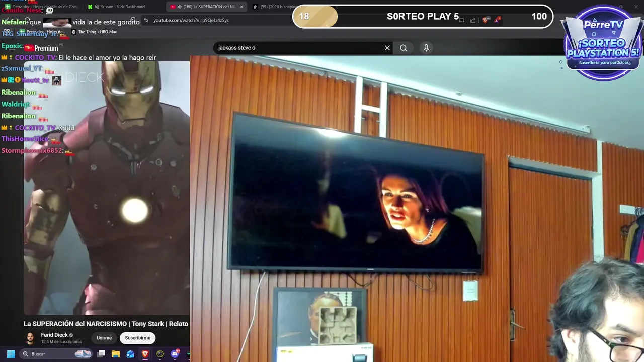Click the Nefalen chat message about 'este gordito'
This screenshot has width=644, height=362.
pyautogui.click(x=70, y=22)
